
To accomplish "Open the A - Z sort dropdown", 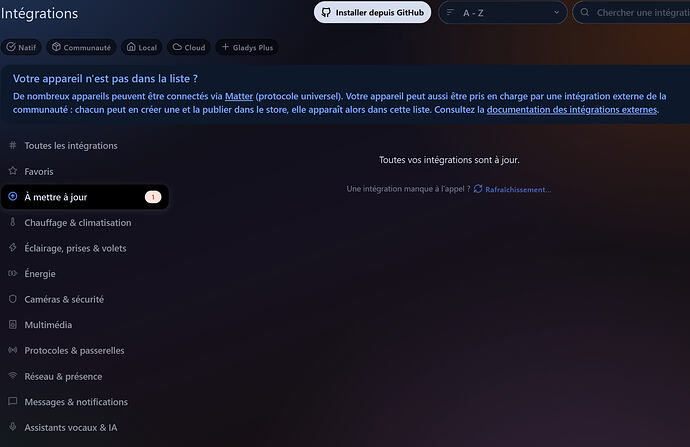I will [x=502, y=13].
